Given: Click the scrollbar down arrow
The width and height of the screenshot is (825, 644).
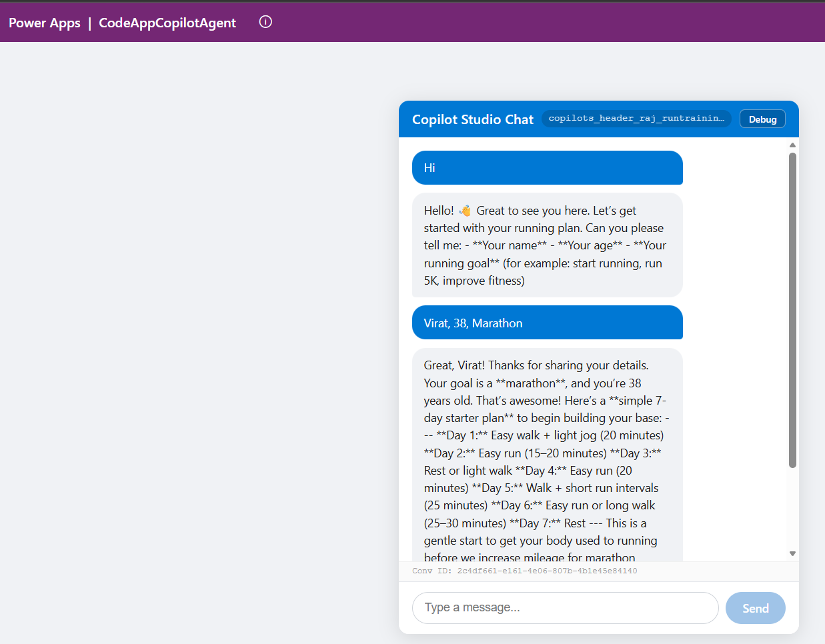Looking at the screenshot, I should point(792,553).
